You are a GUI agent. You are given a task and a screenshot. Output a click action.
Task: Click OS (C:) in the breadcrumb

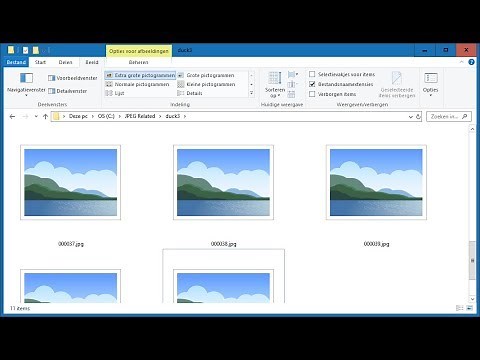coord(106,116)
